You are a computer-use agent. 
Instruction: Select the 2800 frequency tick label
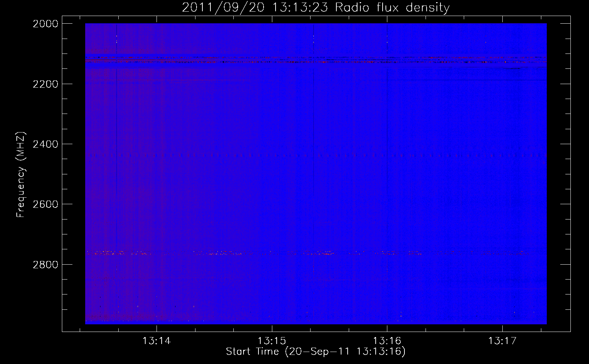(x=46, y=265)
